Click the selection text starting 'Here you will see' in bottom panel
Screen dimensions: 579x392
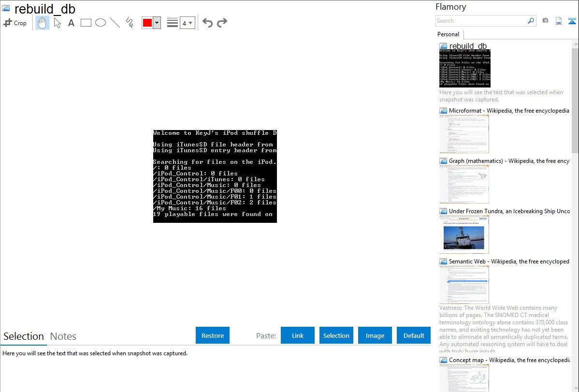(95, 353)
